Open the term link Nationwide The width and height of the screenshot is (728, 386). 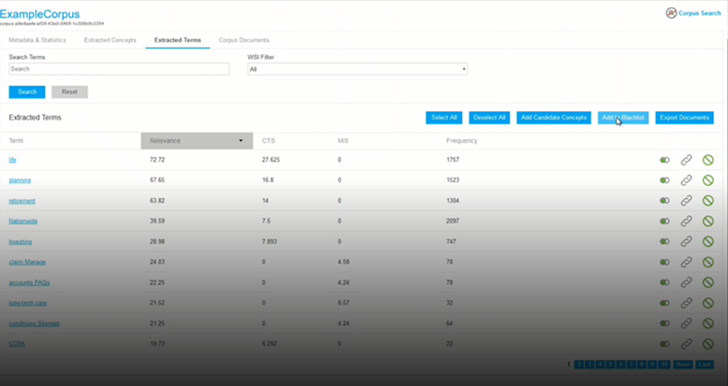pos(23,221)
